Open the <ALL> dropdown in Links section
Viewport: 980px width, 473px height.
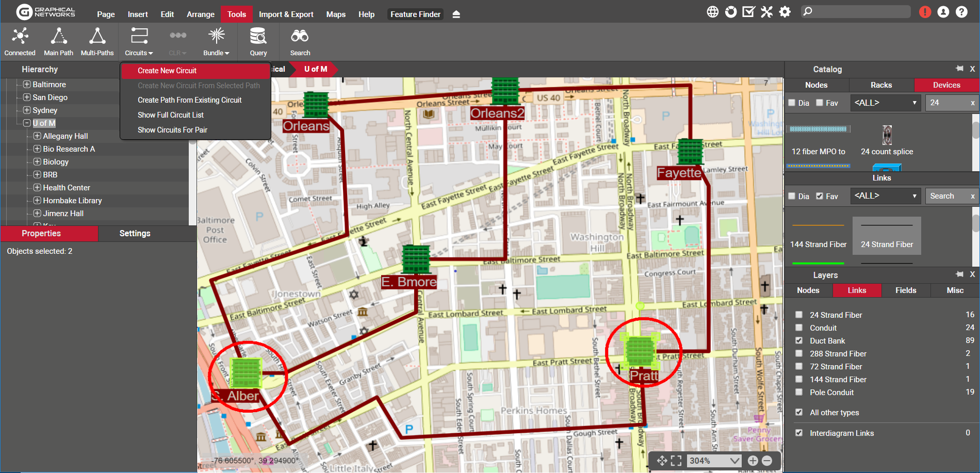click(x=885, y=196)
